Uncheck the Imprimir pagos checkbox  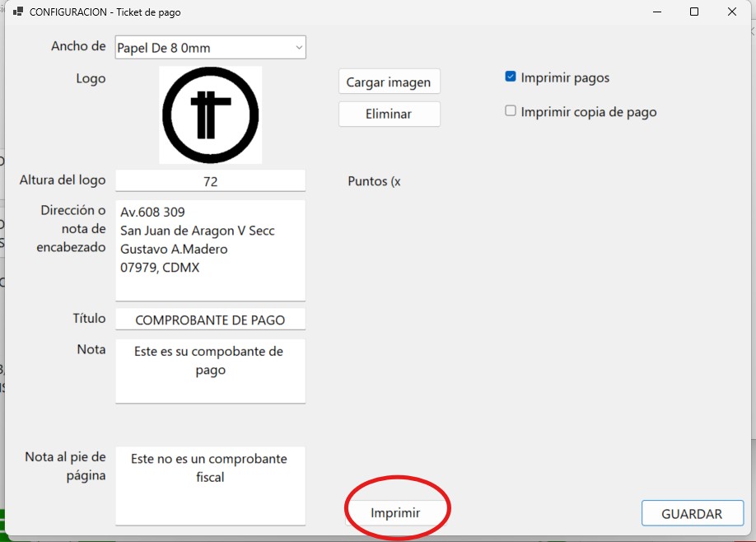511,77
